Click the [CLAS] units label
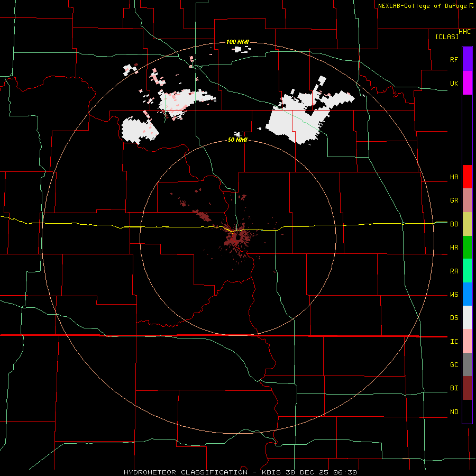This screenshot has width=476, height=476. click(x=447, y=37)
